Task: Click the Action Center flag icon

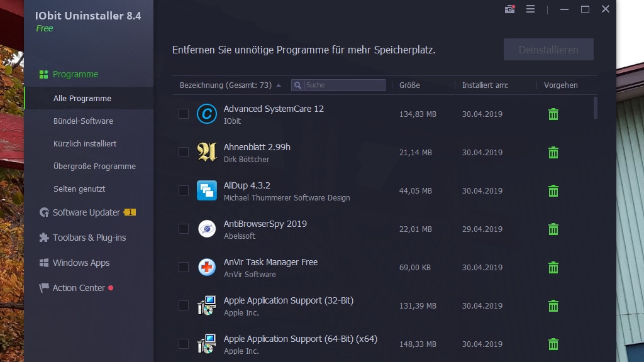Action: (44, 288)
